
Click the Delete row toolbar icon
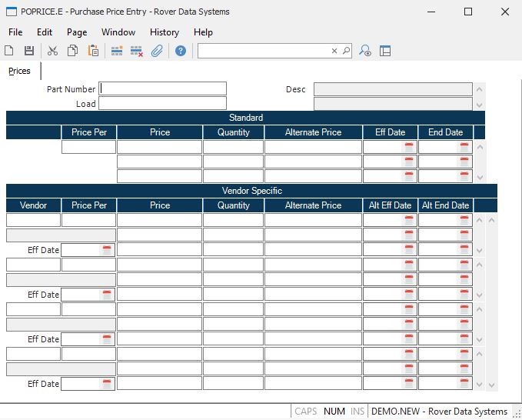[137, 51]
